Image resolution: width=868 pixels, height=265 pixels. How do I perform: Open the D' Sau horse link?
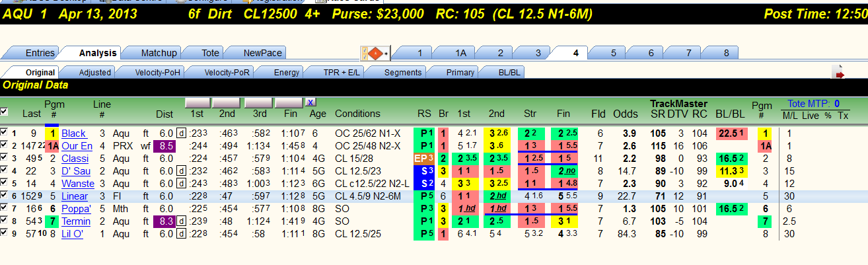(x=75, y=171)
